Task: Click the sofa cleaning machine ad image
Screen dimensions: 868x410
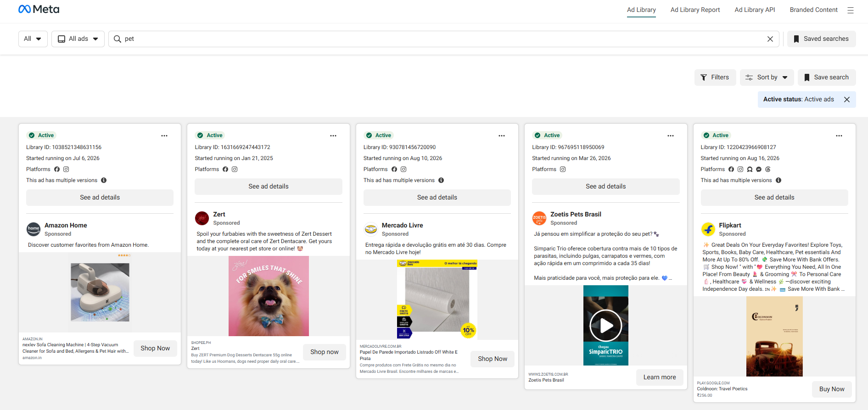Action: coord(100,292)
